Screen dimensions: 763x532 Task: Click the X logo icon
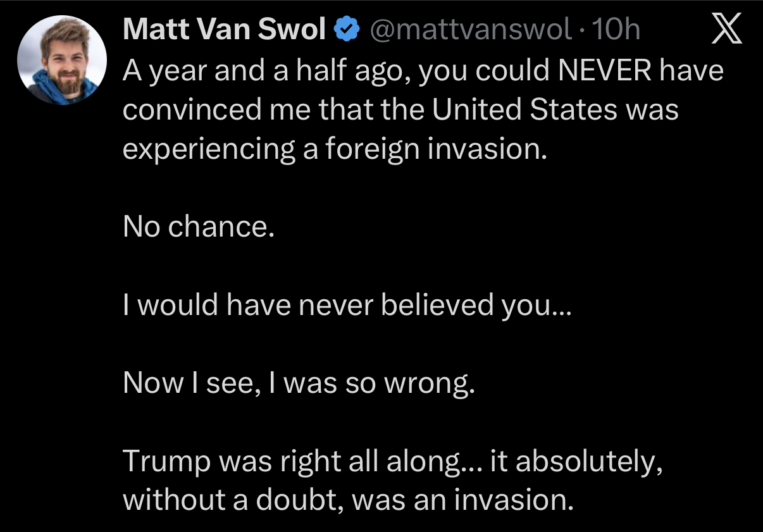pos(726,30)
